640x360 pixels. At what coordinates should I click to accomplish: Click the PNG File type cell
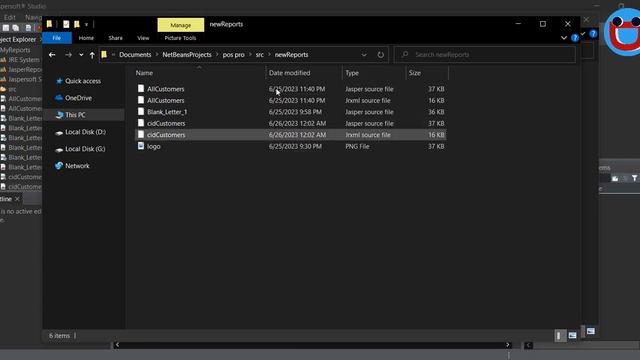pyautogui.click(x=357, y=146)
